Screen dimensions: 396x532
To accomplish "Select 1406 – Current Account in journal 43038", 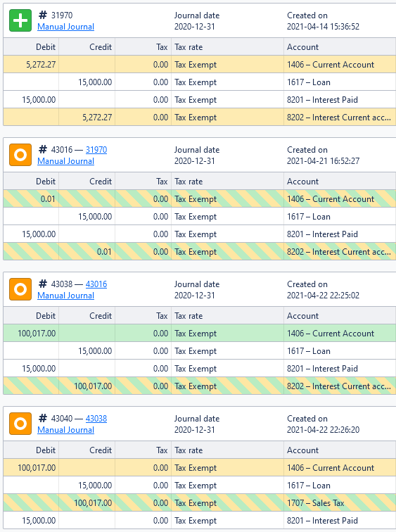I will tap(340, 333).
